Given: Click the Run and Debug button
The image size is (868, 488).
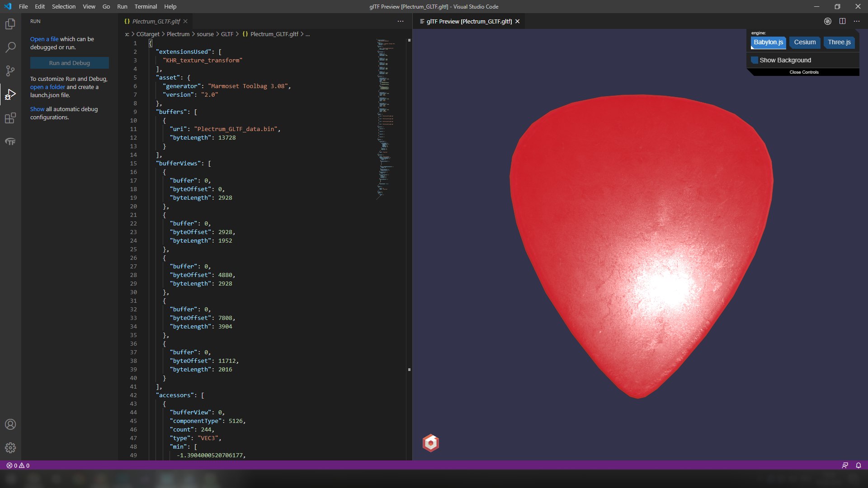Looking at the screenshot, I should [70, 63].
